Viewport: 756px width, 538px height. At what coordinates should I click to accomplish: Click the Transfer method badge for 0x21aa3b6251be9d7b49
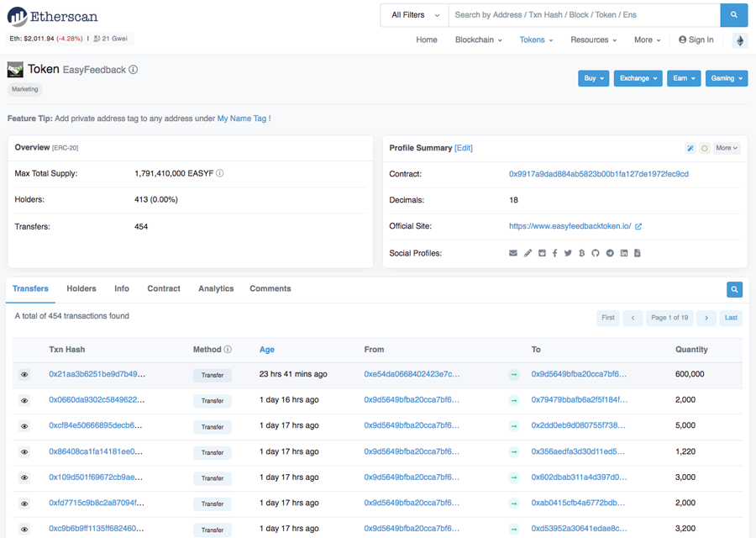click(x=213, y=376)
